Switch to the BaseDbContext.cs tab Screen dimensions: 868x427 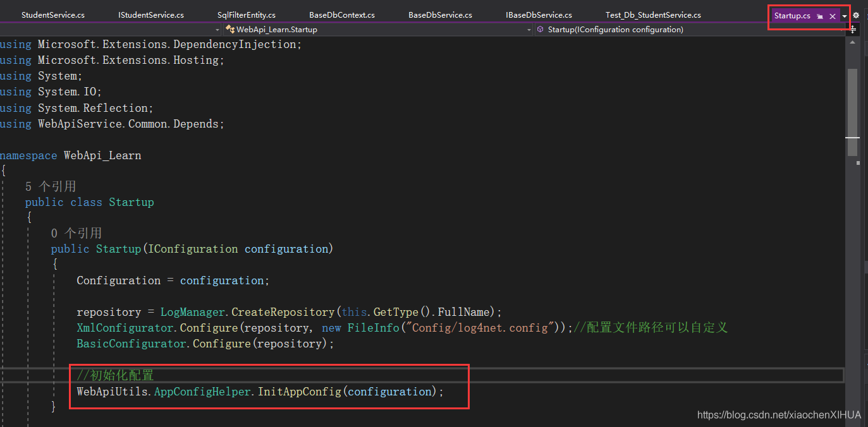[x=341, y=14]
